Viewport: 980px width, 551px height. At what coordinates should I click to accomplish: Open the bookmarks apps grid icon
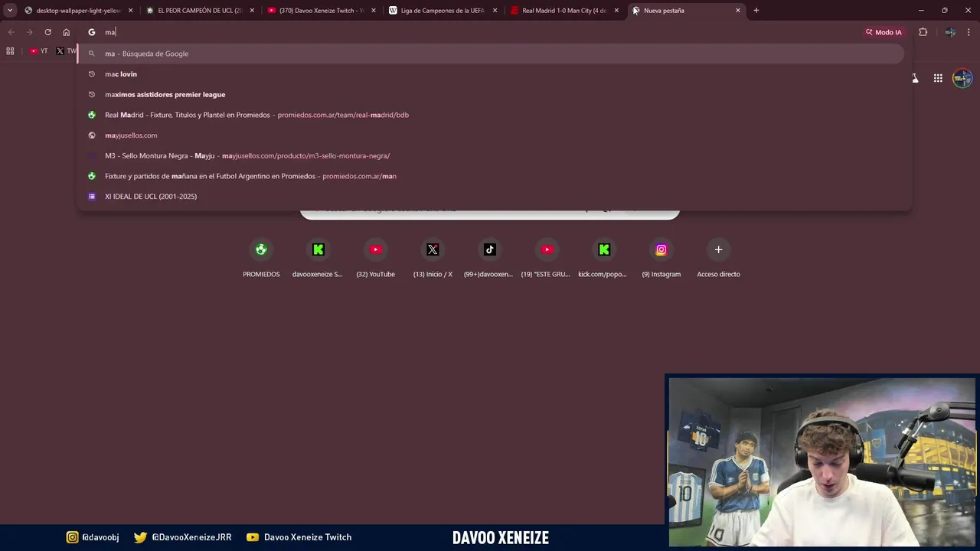coord(10,51)
